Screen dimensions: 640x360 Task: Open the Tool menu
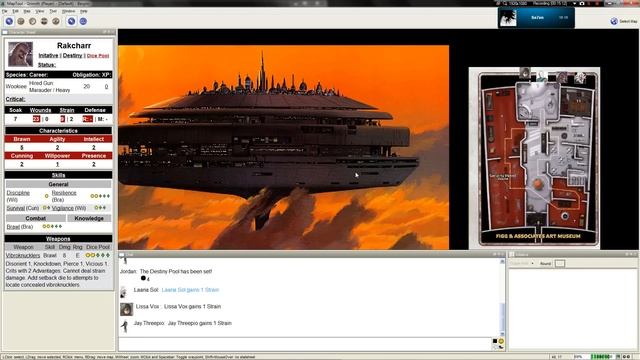click(53, 11)
